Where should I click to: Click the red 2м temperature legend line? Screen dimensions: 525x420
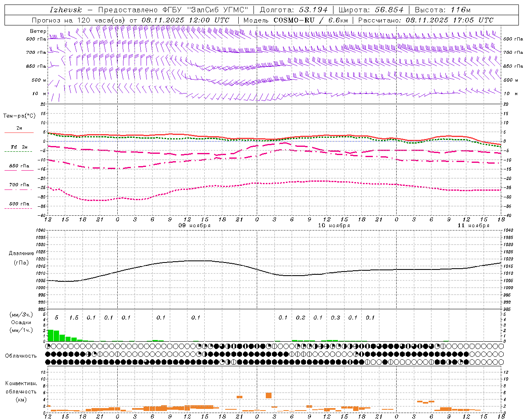(19, 133)
